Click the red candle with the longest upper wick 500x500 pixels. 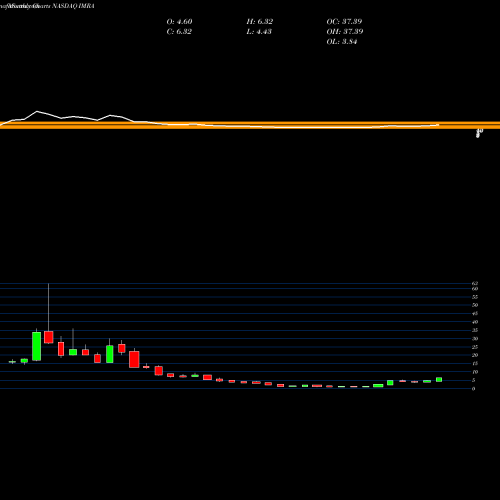pos(49,337)
